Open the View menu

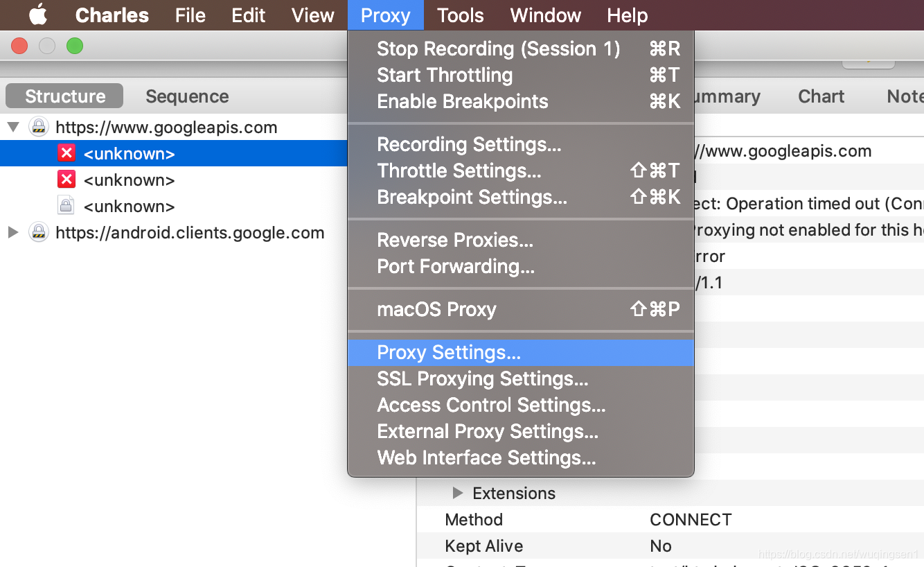(312, 15)
